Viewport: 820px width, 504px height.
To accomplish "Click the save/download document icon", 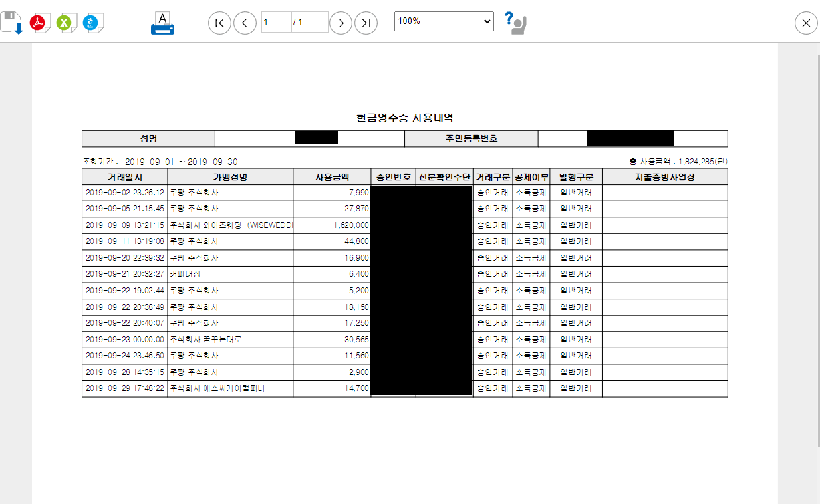I will [11, 22].
